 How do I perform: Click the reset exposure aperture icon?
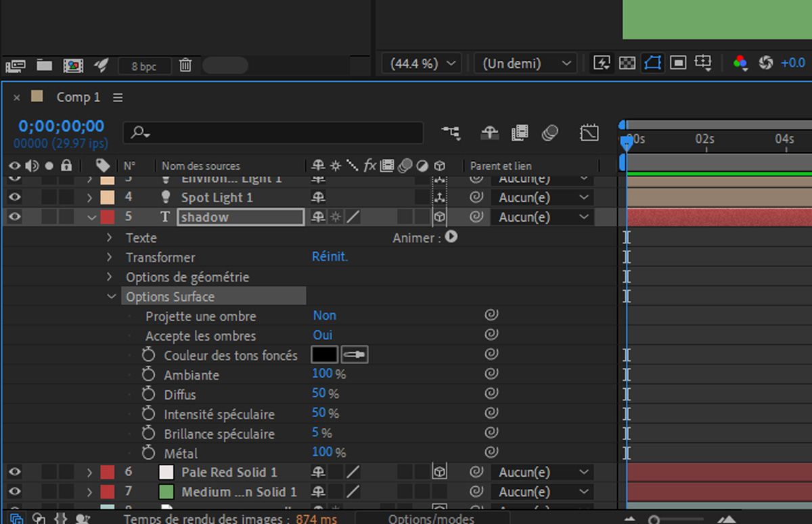(x=766, y=63)
